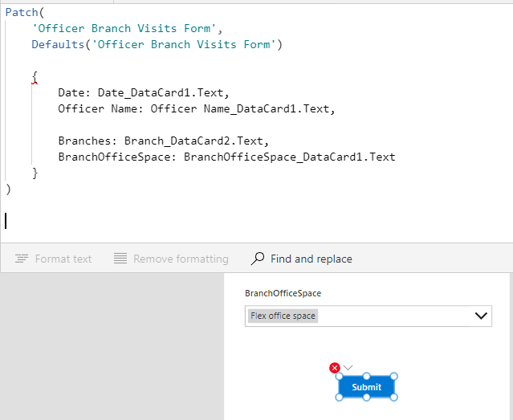
Task: Expand the chevron beside the error icon
Action: point(348,368)
